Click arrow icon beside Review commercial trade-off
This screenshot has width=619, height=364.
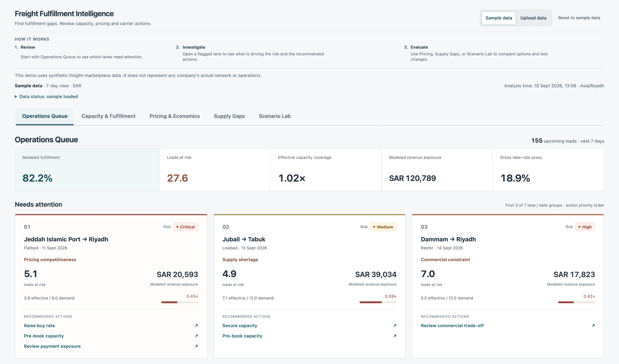(593, 326)
